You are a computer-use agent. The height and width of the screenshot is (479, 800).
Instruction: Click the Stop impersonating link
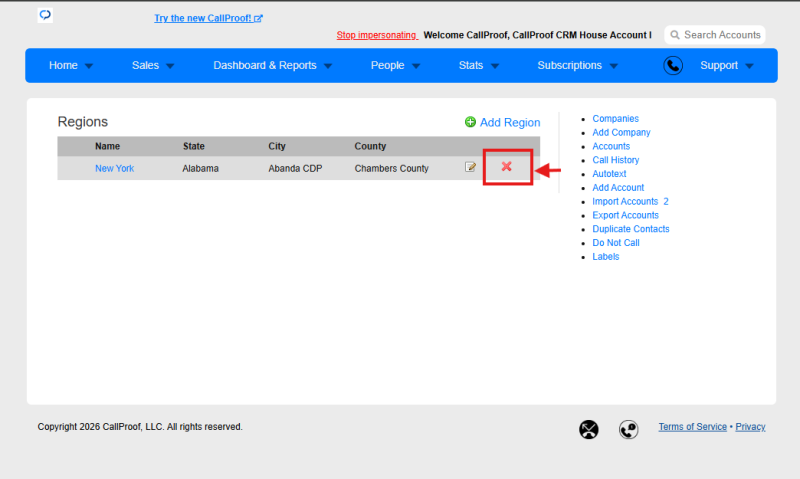point(377,35)
